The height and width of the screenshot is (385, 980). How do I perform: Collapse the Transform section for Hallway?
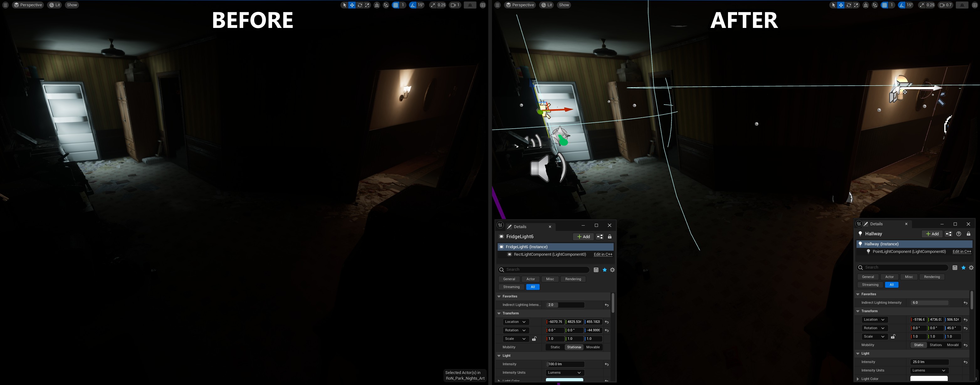click(857, 311)
